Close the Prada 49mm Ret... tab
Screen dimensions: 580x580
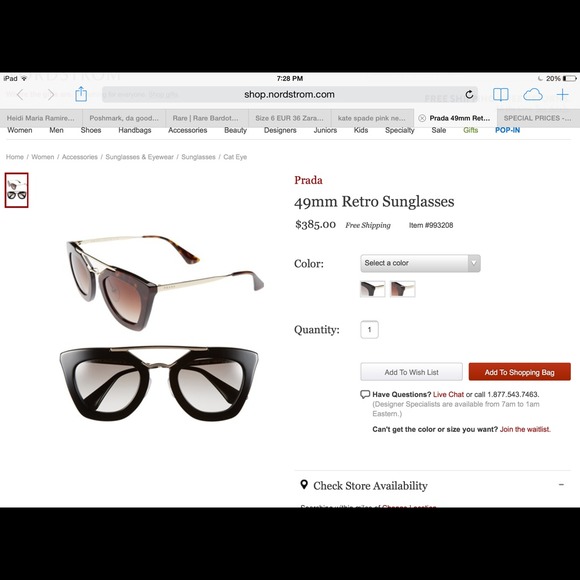point(422,118)
